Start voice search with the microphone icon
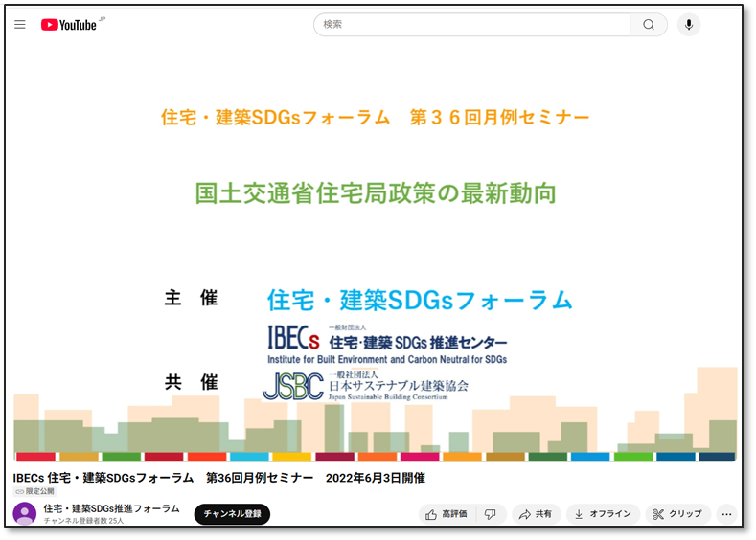This screenshot has width=756, height=540. coord(688,25)
